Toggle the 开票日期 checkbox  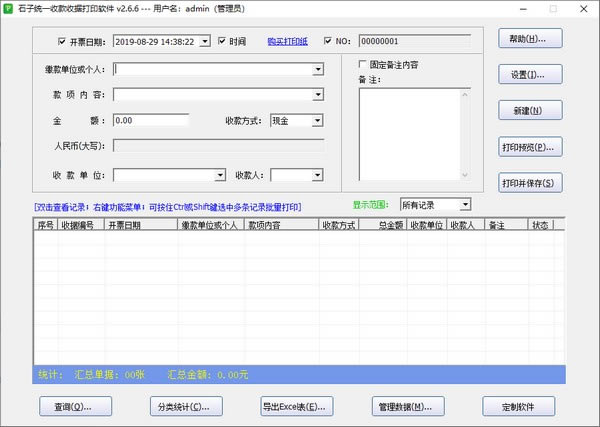62,42
